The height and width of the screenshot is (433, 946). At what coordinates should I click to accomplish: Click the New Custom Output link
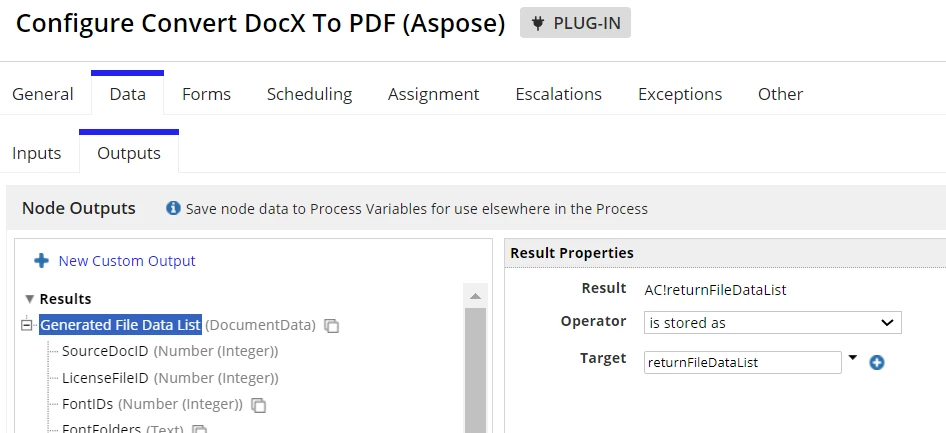coord(127,261)
